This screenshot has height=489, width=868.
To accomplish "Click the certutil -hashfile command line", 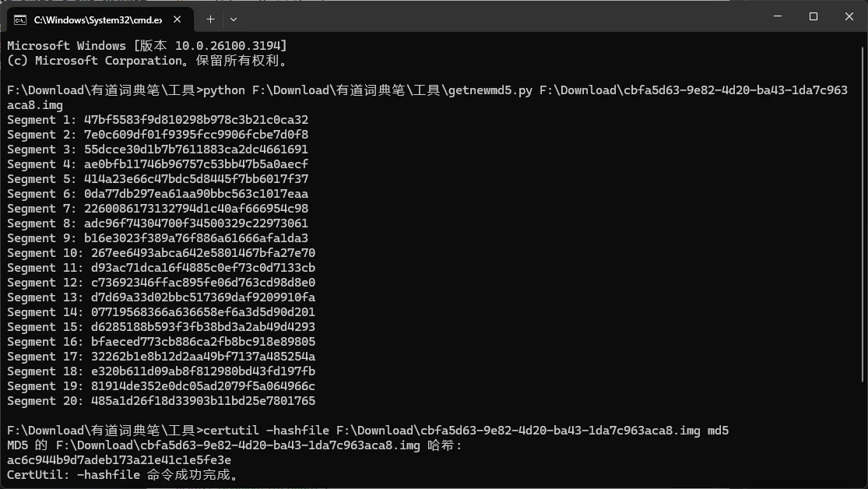I will (368, 431).
